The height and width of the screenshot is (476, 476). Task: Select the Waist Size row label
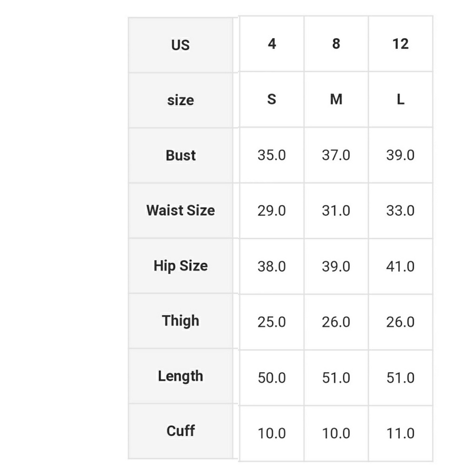(180, 210)
